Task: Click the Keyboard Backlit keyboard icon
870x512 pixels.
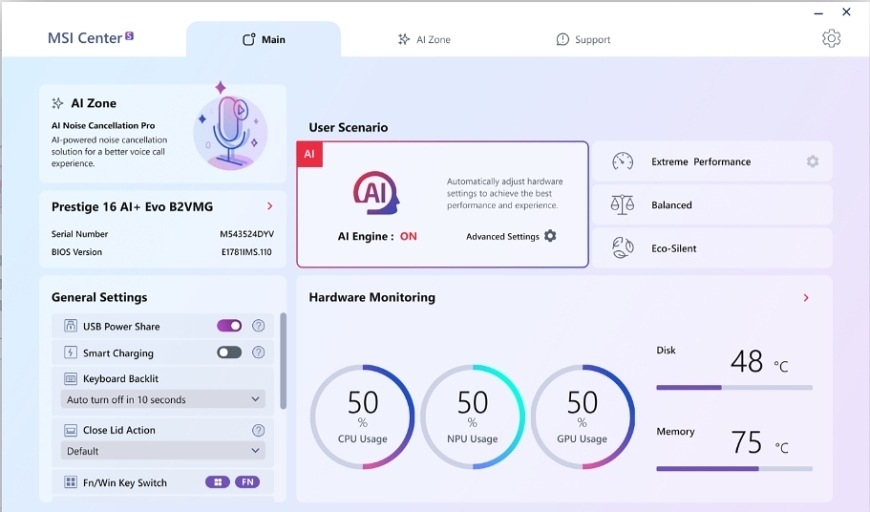Action: [x=70, y=378]
